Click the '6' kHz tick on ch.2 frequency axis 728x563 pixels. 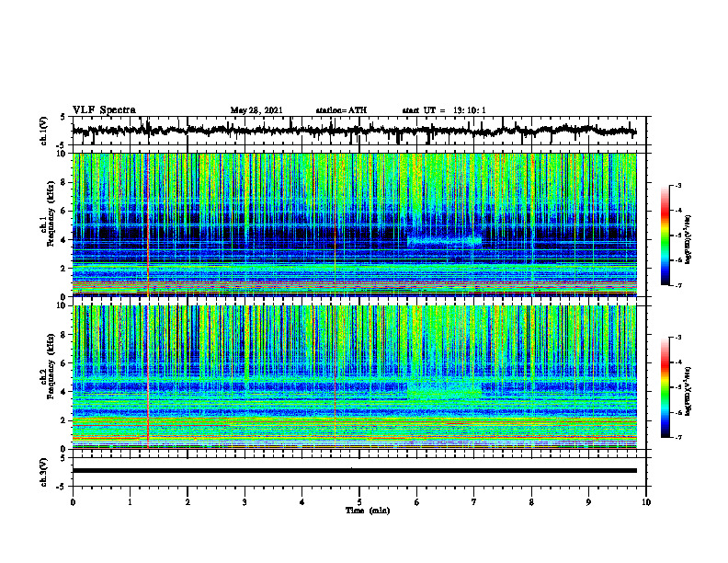(x=63, y=363)
